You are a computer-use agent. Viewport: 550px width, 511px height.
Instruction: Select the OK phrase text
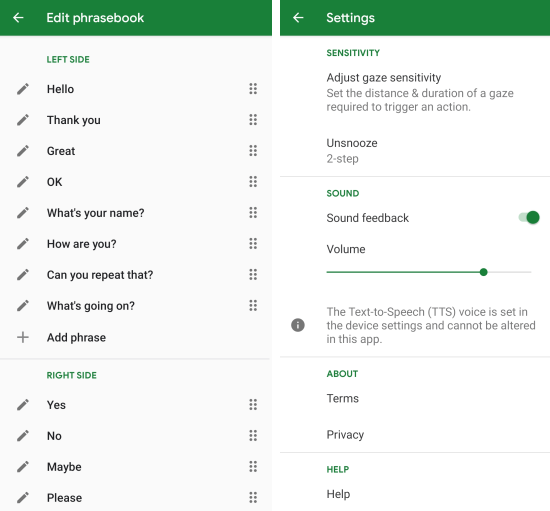tap(55, 182)
